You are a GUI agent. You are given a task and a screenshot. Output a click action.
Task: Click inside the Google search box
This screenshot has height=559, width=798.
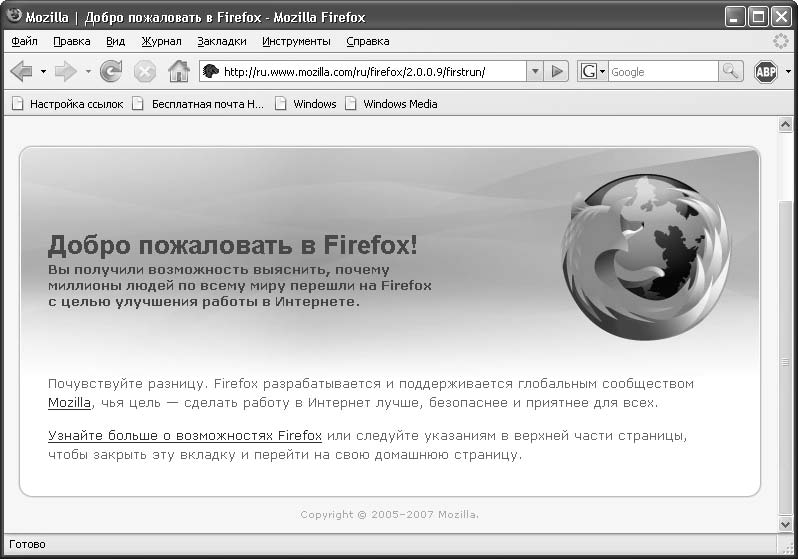663,72
